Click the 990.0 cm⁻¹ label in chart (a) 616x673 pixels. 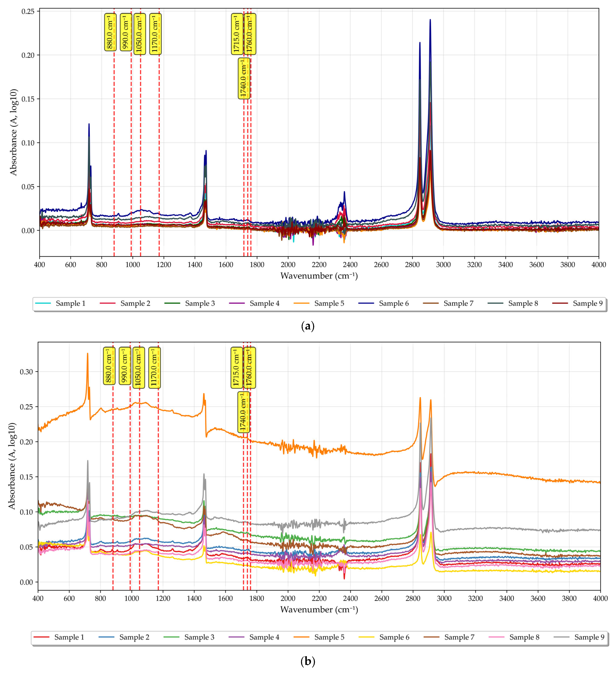coord(126,32)
